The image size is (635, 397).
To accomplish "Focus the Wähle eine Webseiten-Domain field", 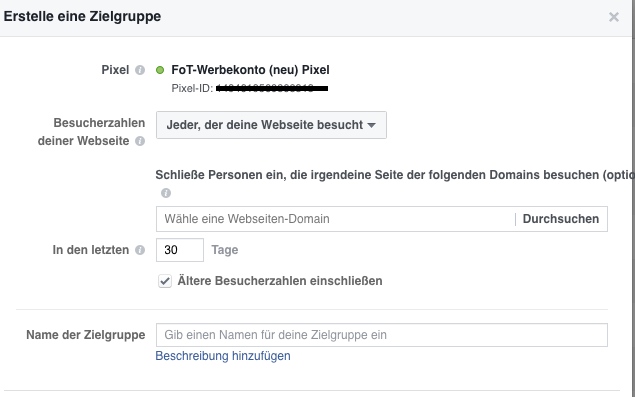I will pyautogui.click(x=335, y=219).
